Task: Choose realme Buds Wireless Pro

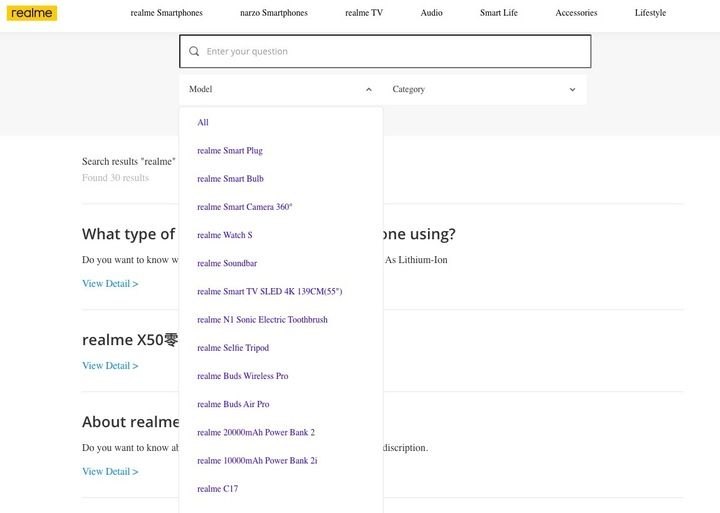Action: [x=242, y=376]
